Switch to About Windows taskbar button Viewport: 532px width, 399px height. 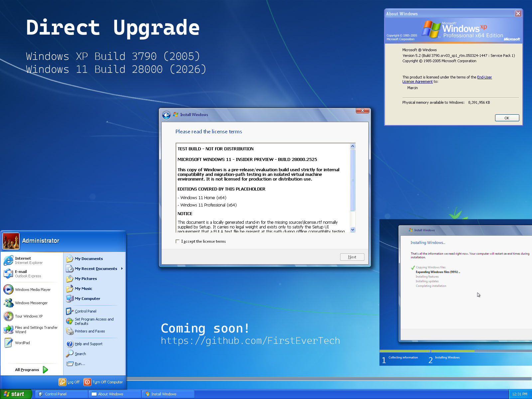(x=115, y=394)
